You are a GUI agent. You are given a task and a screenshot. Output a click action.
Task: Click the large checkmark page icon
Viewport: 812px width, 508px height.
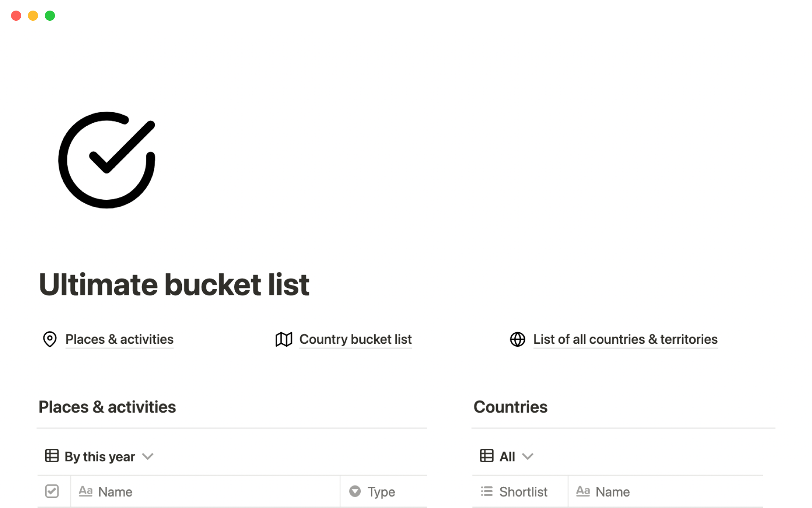[x=107, y=160]
